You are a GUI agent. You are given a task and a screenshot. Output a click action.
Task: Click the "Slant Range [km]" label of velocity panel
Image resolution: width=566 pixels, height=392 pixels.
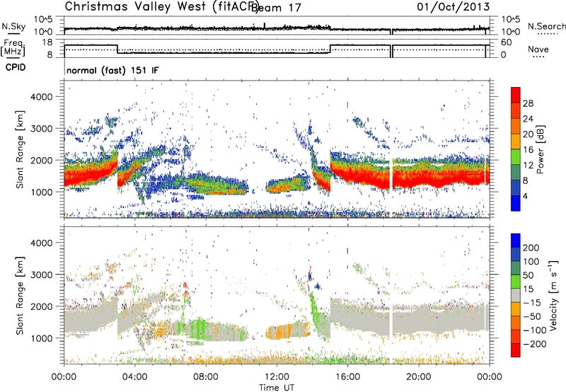[20, 296]
